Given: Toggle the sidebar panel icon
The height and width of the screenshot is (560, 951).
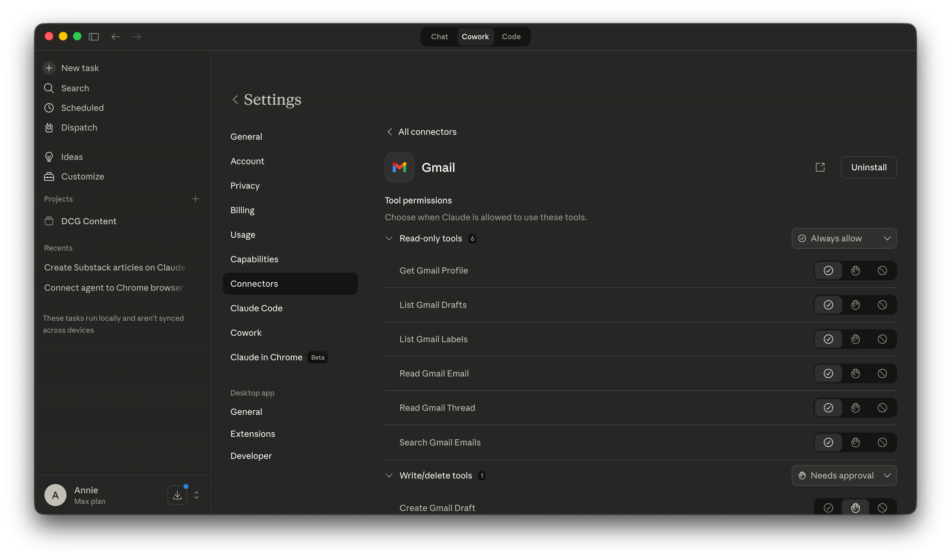Looking at the screenshot, I should coord(93,36).
